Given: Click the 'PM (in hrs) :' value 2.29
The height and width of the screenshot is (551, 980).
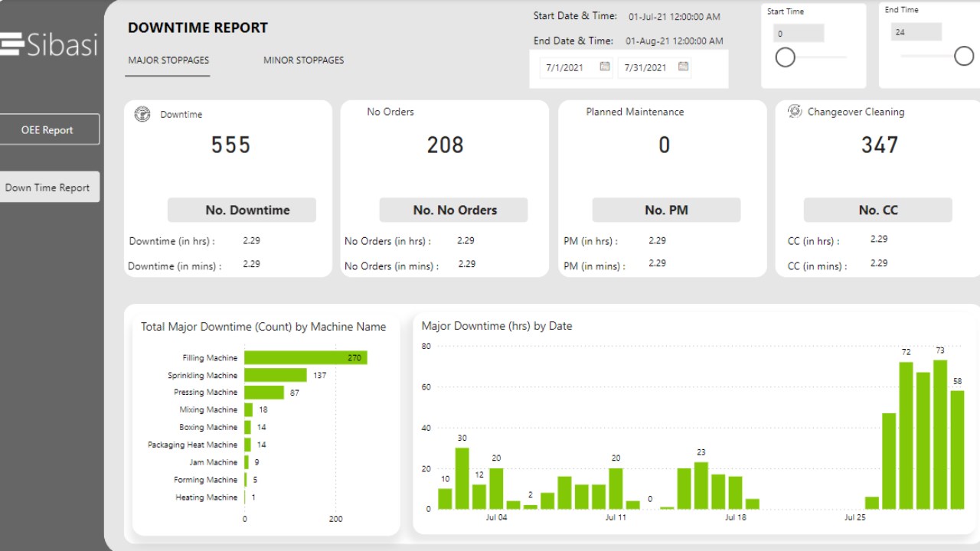Looking at the screenshot, I should (657, 240).
